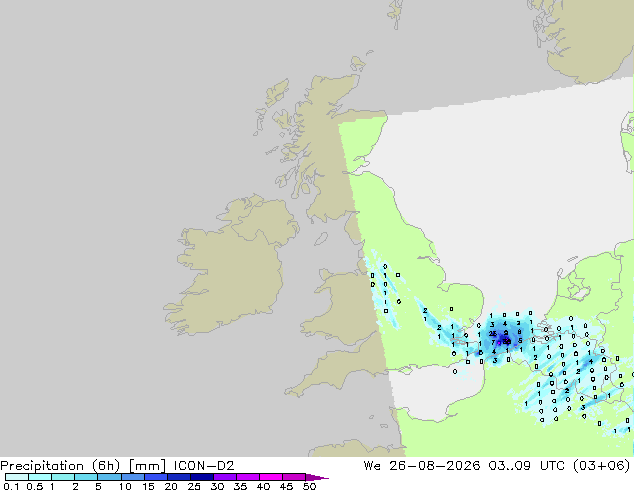Click the over-50 mm arrow legend tip
The image size is (634, 490).
[x=317, y=477]
